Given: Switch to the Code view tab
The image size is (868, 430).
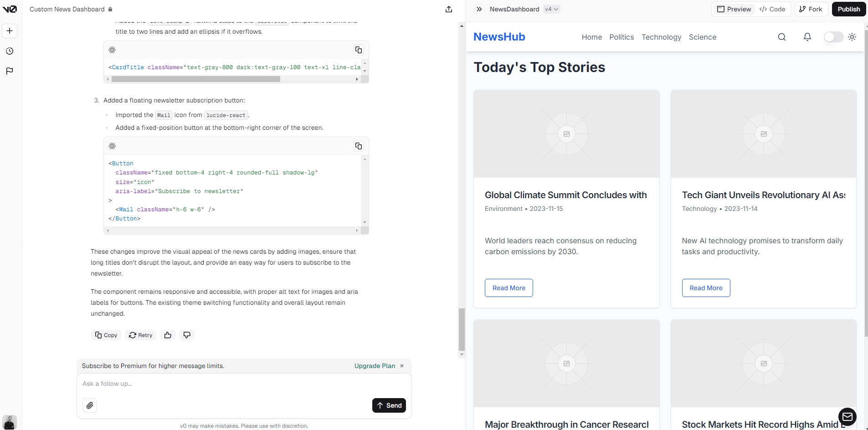Looking at the screenshot, I should pyautogui.click(x=773, y=9).
